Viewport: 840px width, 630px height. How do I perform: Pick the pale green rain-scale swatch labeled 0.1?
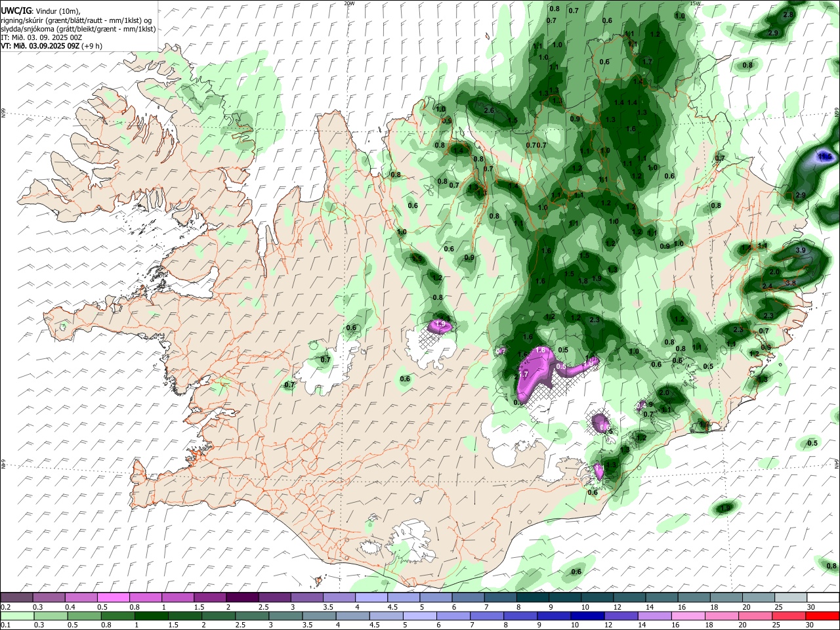(18, 616)
